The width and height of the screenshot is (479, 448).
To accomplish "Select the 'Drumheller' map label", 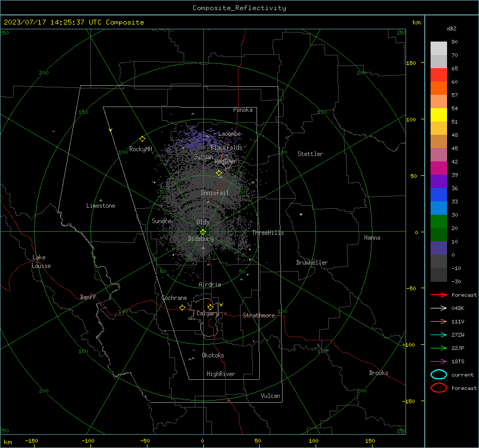I will (312, 263).
